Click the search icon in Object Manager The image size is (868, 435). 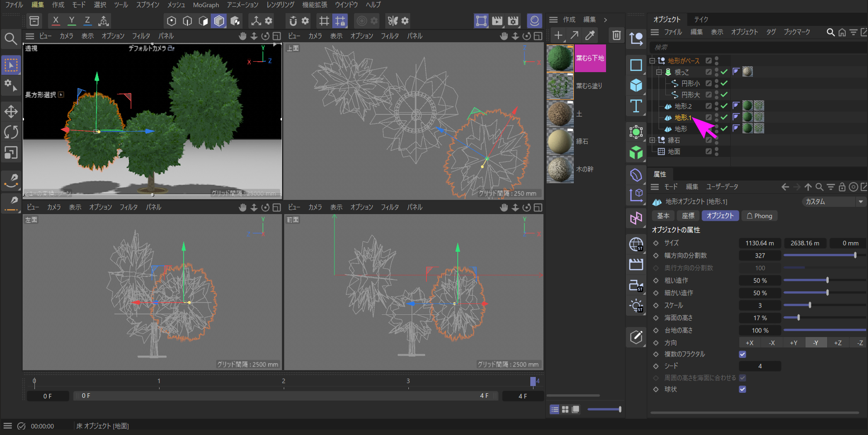(830, 32)
